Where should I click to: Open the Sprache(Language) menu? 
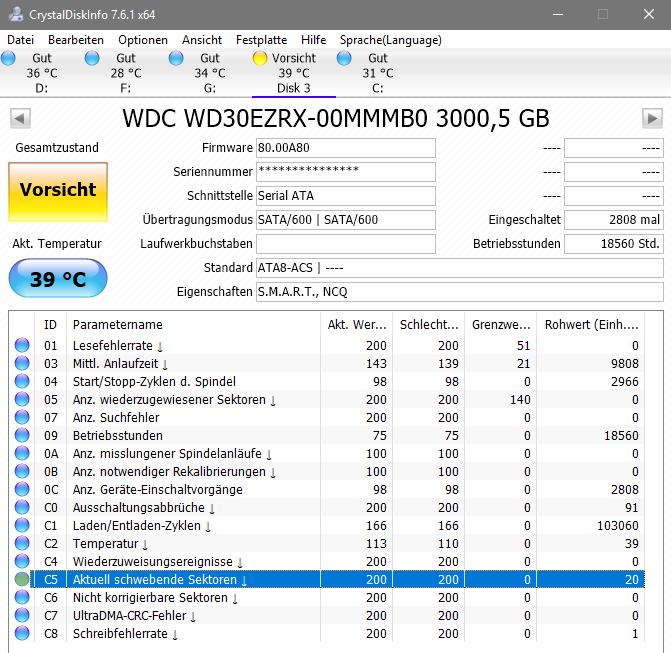coord(390,40)
